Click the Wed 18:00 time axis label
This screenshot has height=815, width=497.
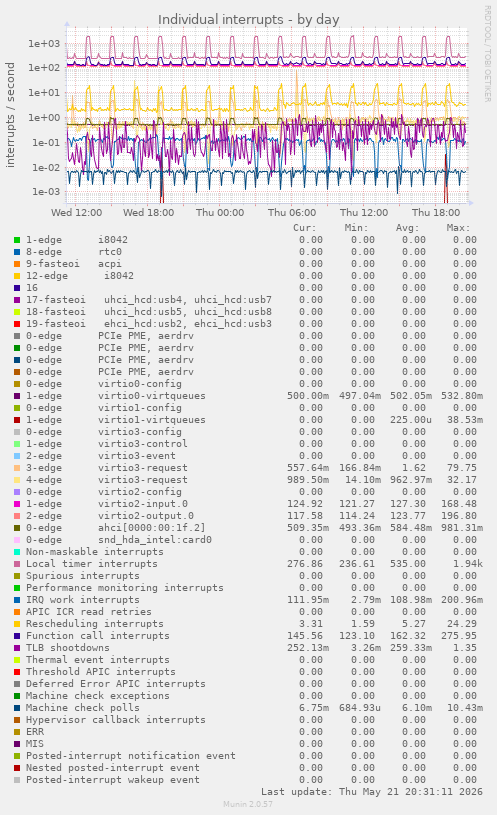tap(148, 213)
